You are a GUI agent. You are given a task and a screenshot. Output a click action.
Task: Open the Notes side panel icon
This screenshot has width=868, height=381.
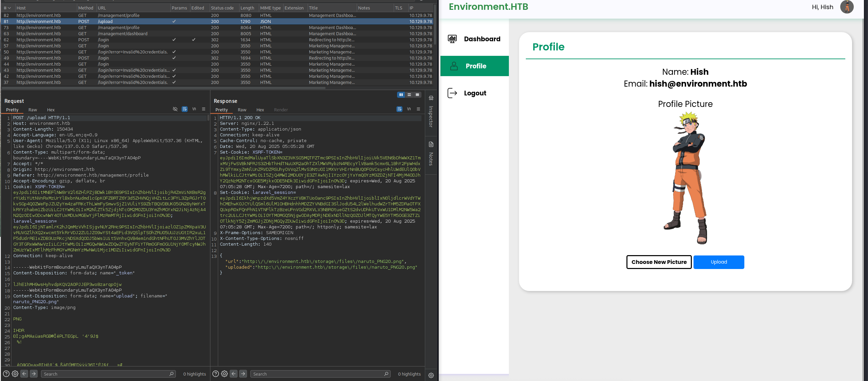(431, 144)
